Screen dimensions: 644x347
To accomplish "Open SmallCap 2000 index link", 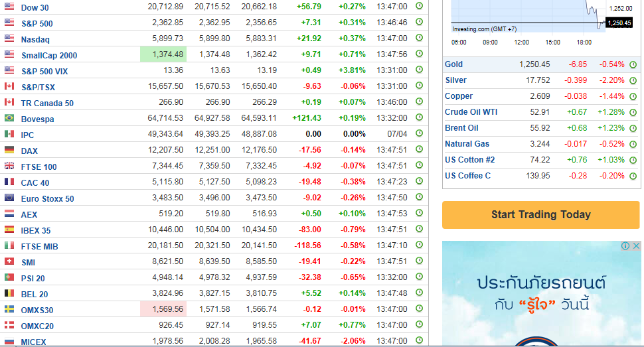I will (49, 56).
